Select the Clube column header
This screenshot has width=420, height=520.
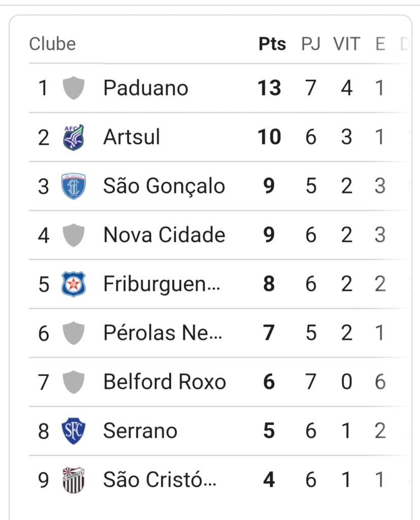tap(52, 44)
